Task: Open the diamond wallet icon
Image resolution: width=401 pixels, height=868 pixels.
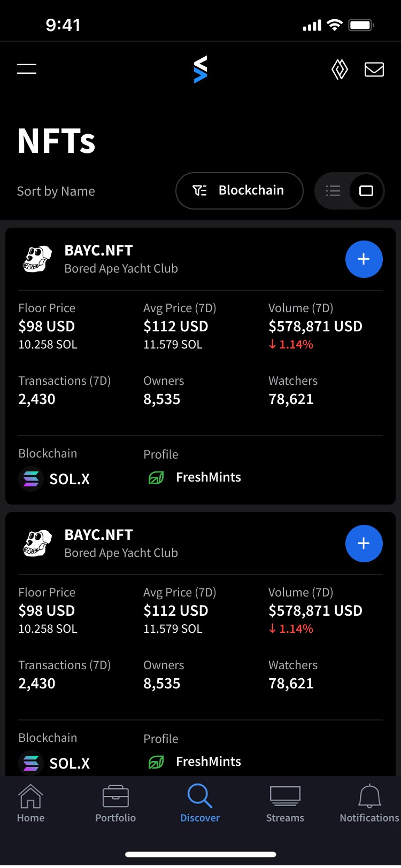Action: pyautogui.click(x=340, y=69)
